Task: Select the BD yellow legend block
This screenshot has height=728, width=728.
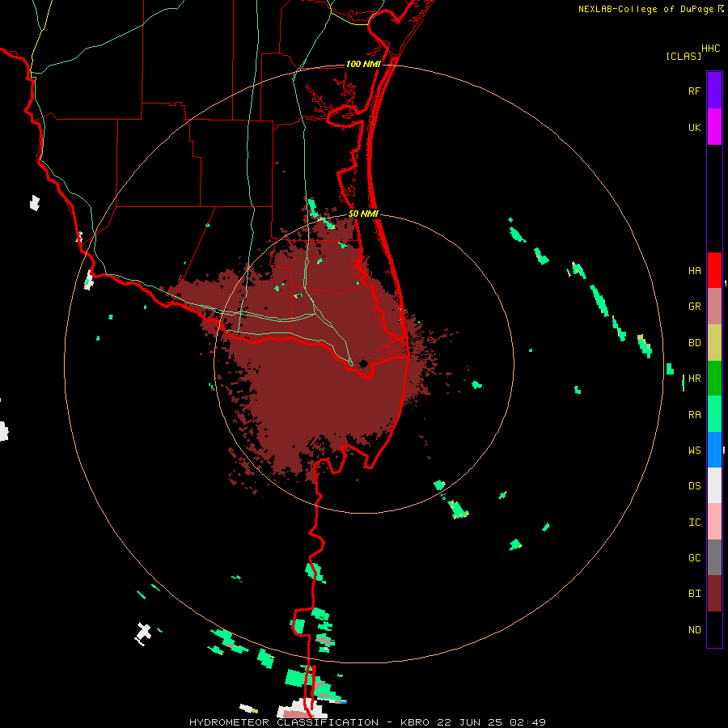Action: pyautogui.click(x=714, y=343)
